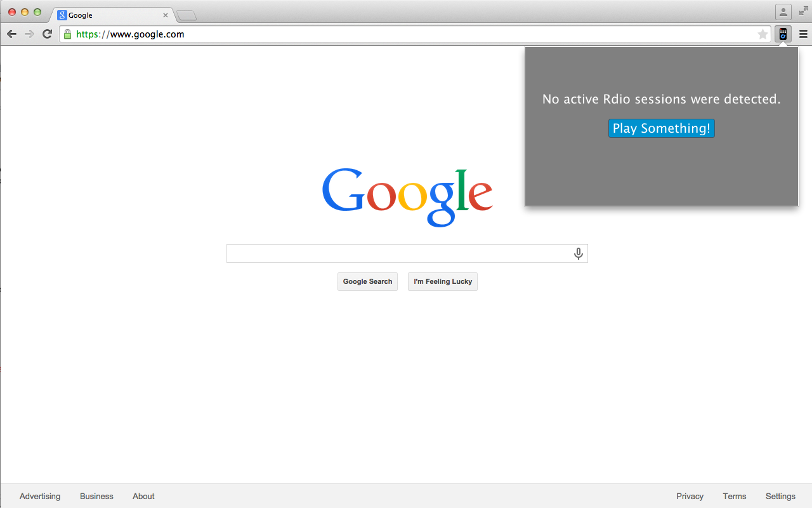Image resolution: width=812 pixels, height=508 pixels.
Task: Click the Play Something! button
Action: [662, 128]
